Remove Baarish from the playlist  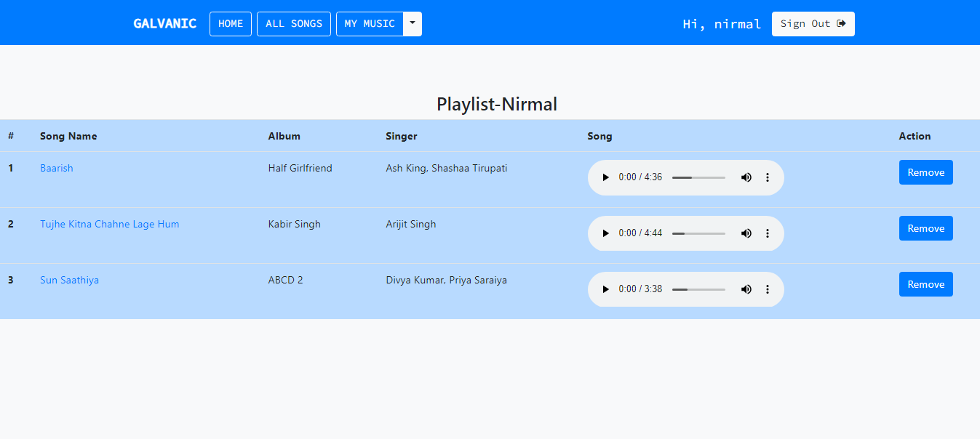pos(926,172)
